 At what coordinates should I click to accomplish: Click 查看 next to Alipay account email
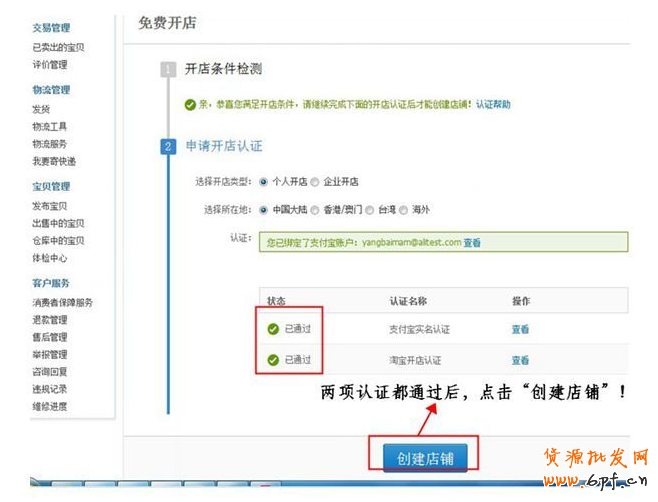click(472, 242)
